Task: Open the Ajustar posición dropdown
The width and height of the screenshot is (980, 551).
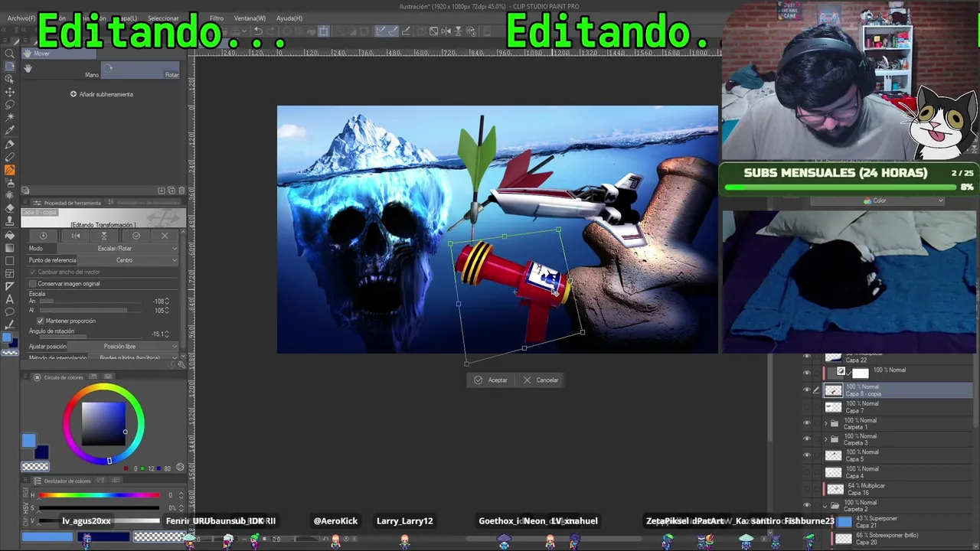Action: coord(122,347)
